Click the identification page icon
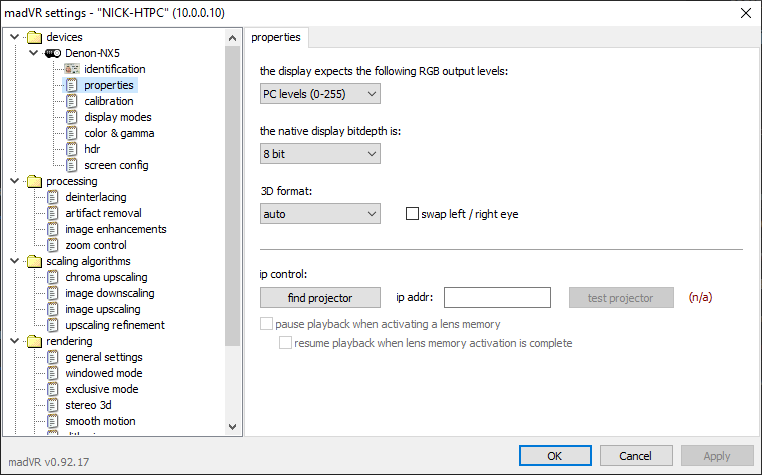The height and width of the screenshot is (475, 762). tap(71, 69)
